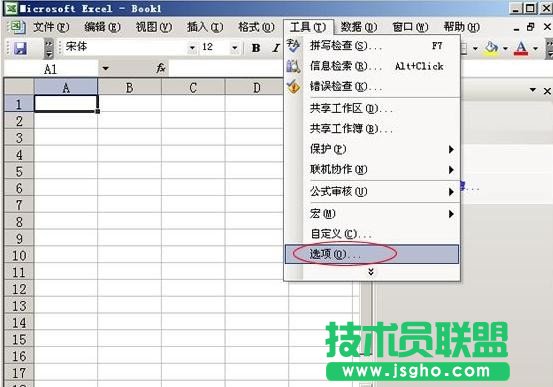Click the research icon beside 信息检索
The height and width of the screenshot is (387, 553).
click(293, 66)
